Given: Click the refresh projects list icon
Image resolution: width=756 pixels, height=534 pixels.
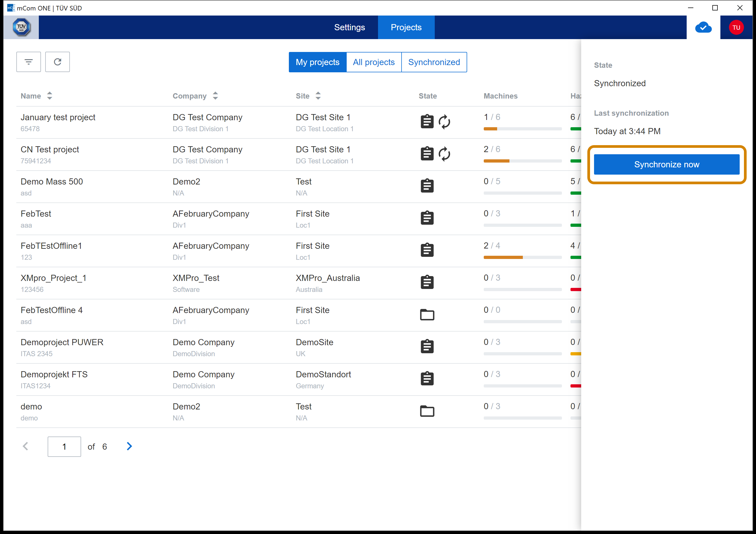Looking at the screenshot, I should click(57, 62).
